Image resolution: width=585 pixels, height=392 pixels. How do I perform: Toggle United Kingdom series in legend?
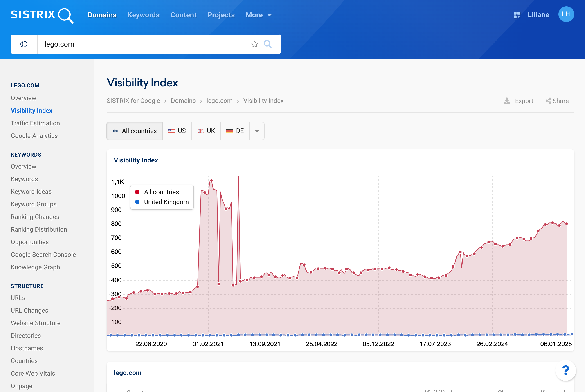(162, 202)
